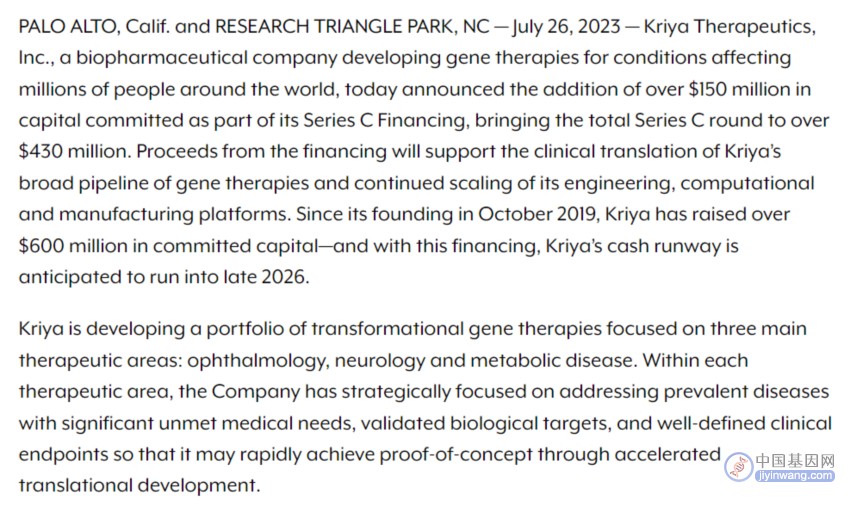Click the phrase Series C Financing

tap(385, 120)
